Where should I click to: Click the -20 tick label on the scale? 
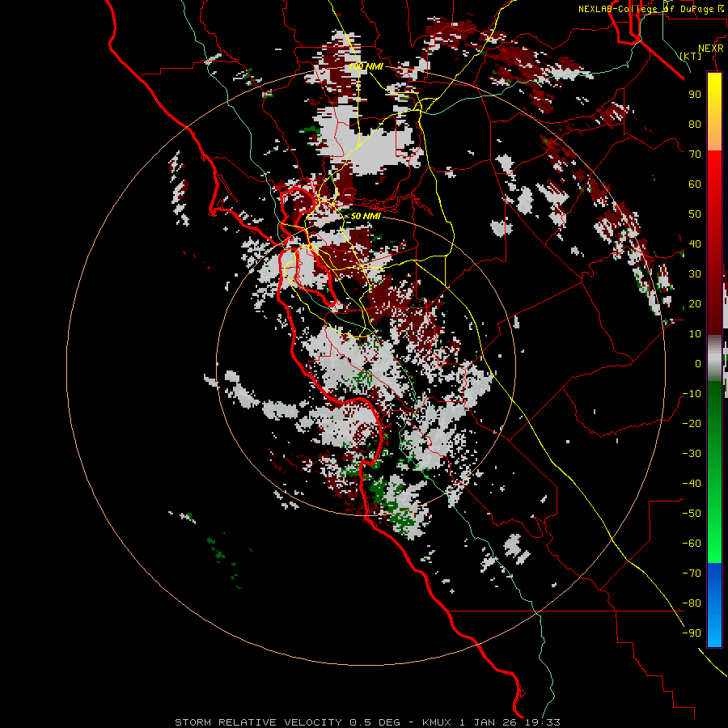click(x=692, y=424)
